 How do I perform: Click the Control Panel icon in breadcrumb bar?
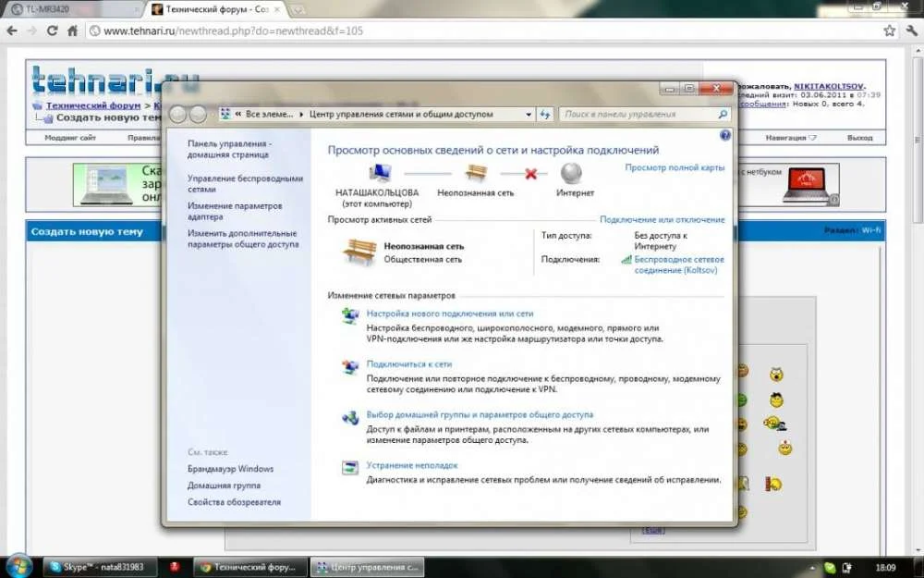[x=225, y=114]
